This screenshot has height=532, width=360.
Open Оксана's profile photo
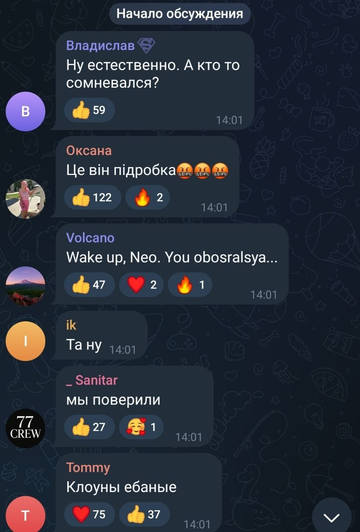(x=25, y=199)
